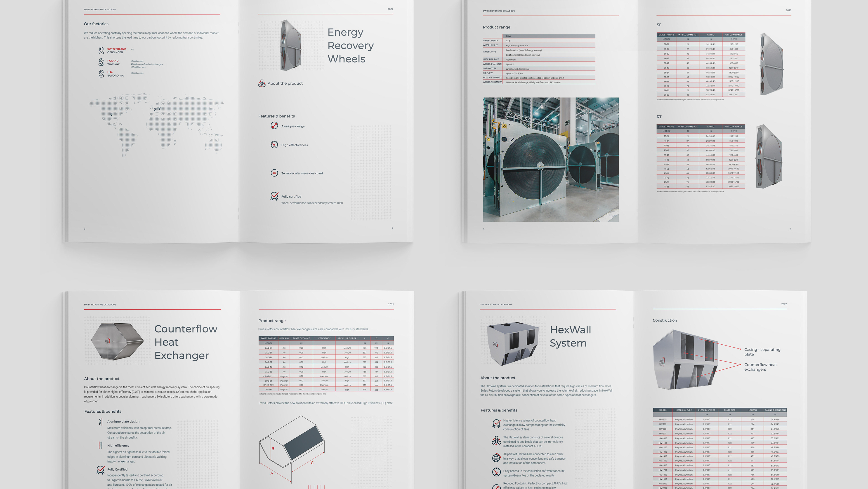
Task: Click the globe icon beside 'All parts of HexWall'
Action: tap(496, 458)
